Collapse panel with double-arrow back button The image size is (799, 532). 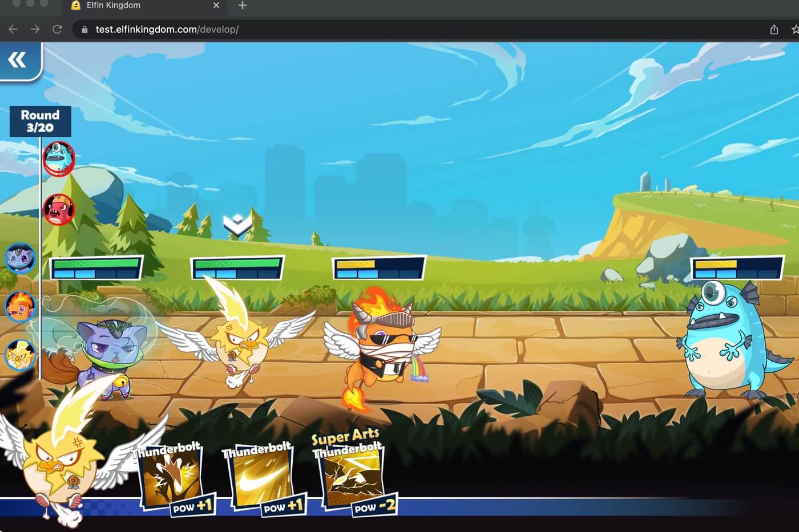pos(18,60)
